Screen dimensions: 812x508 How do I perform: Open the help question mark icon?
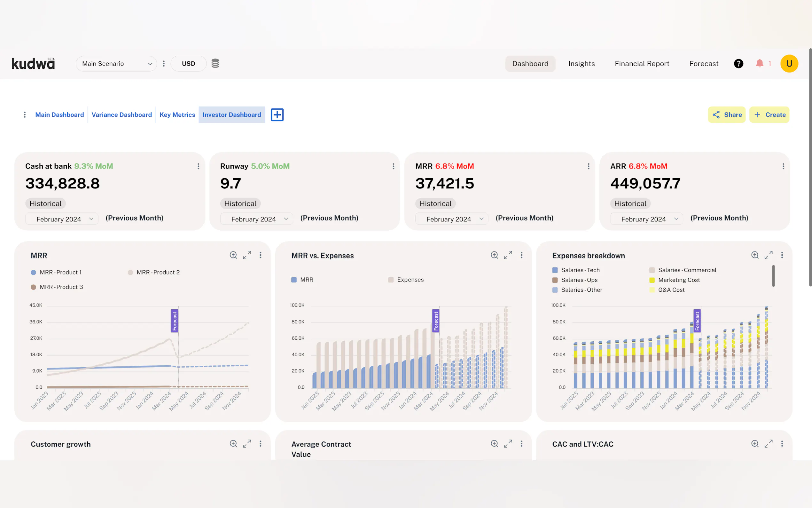click(x=738, y=63)
